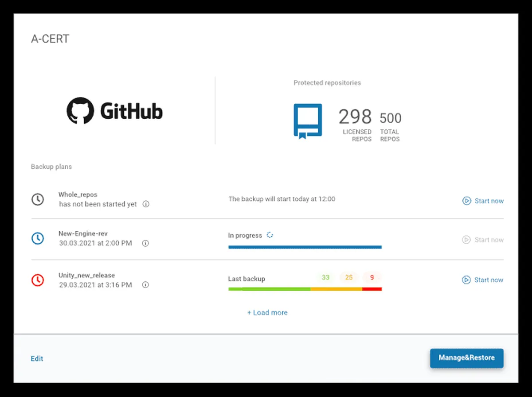Click the 298 licensed repos count

[x=355, y=117]
